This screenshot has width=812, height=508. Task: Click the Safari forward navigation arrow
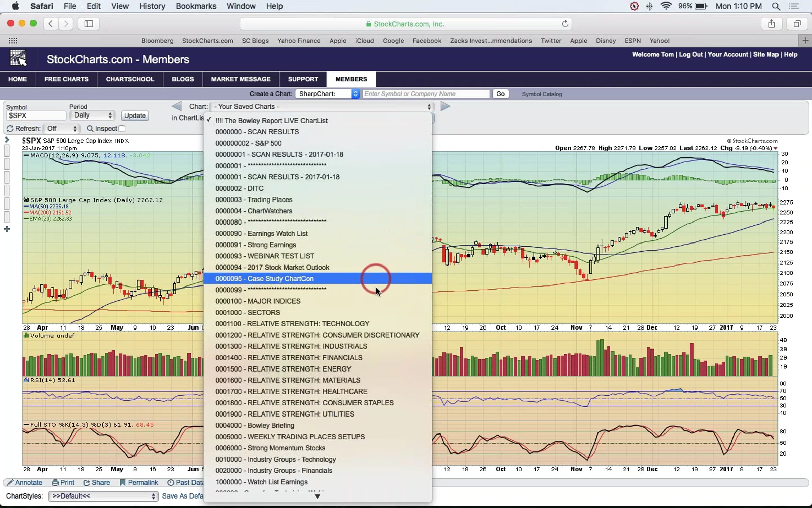(66, 24)
